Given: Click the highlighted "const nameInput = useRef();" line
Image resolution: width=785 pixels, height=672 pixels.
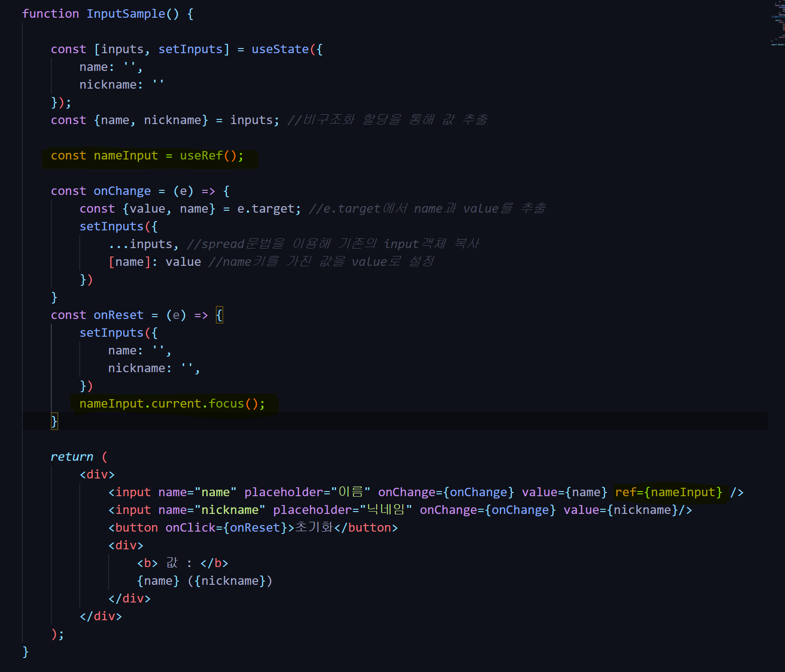Looking at the screenshot, I should pos(147,156).
